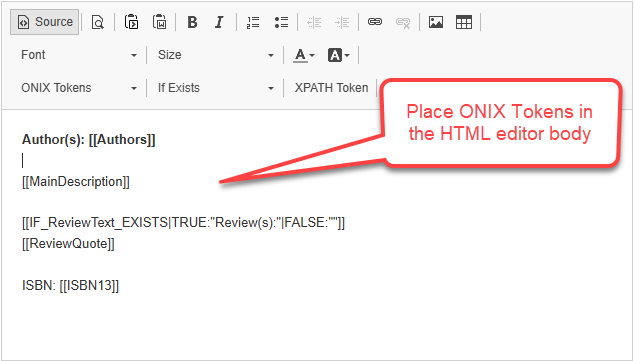Open the Font dropdown
Screen dimensions: 635x361
pyautogui.click(x=79, y=55)
